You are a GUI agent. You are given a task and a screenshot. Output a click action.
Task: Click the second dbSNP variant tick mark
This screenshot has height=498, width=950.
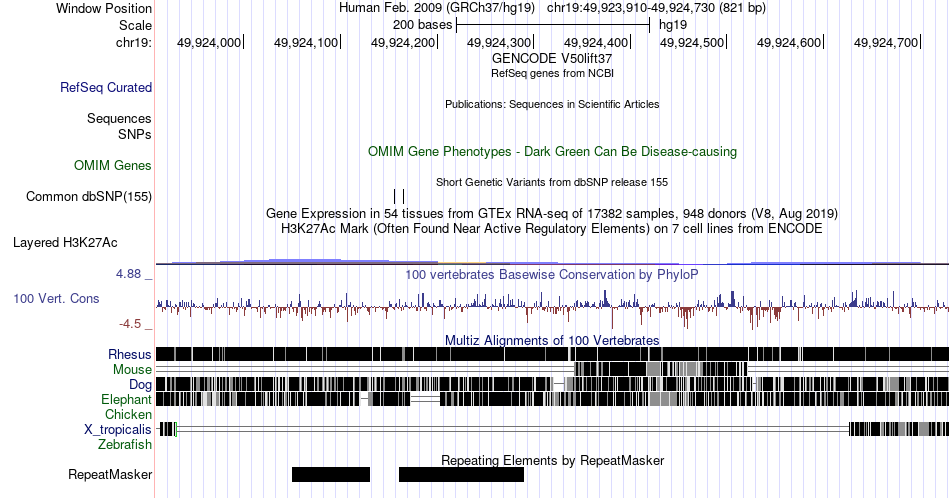coord(404,196)
